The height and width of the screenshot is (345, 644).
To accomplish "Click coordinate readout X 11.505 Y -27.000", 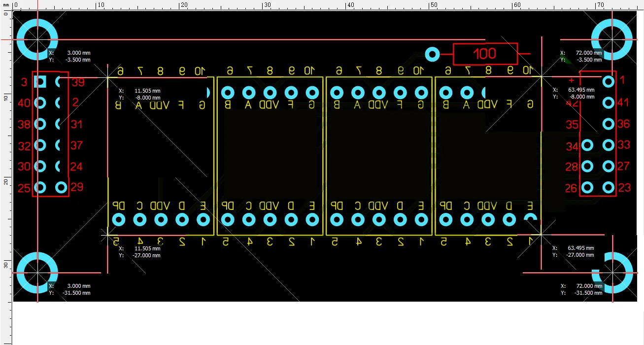I will coord(140,252).
